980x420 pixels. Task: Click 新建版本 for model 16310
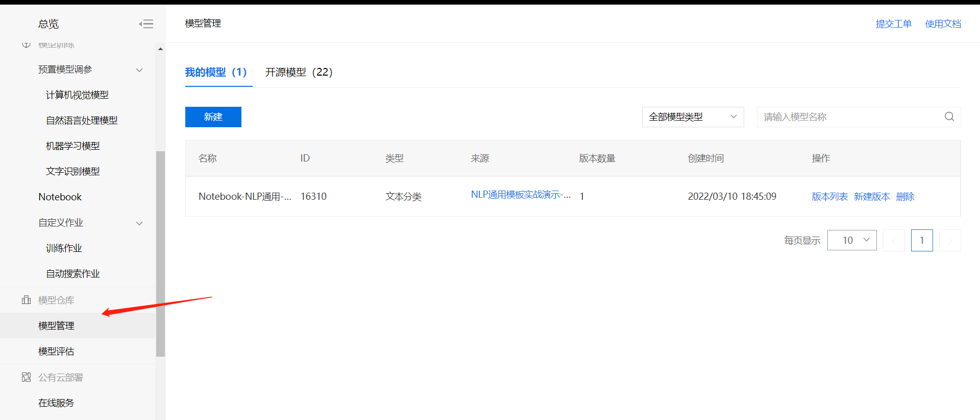872,197
